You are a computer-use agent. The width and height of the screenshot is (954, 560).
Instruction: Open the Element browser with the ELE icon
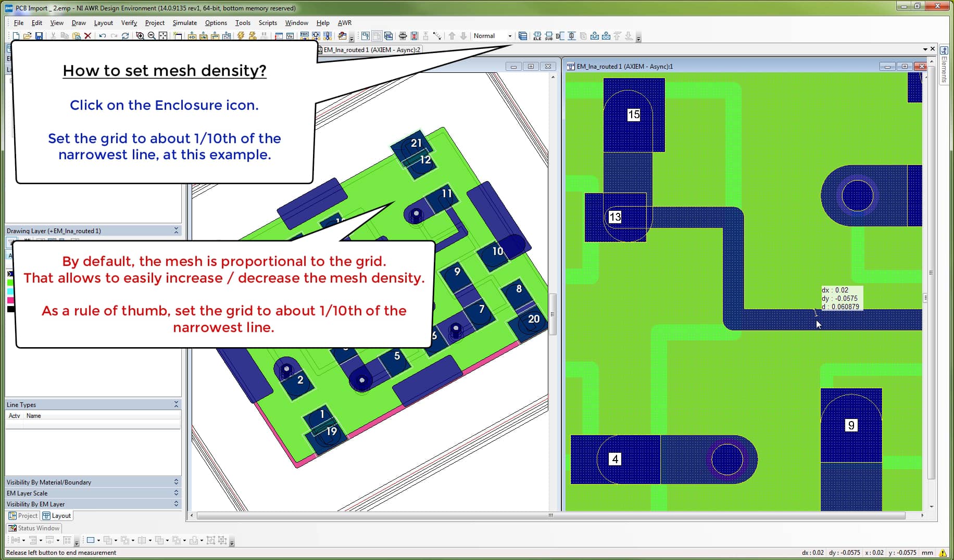[x=537, y=36]
